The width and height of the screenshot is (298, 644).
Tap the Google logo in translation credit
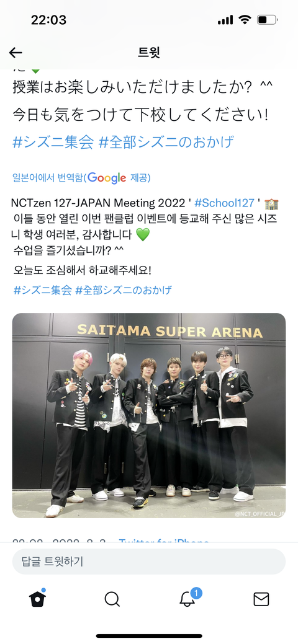[107, 178]
